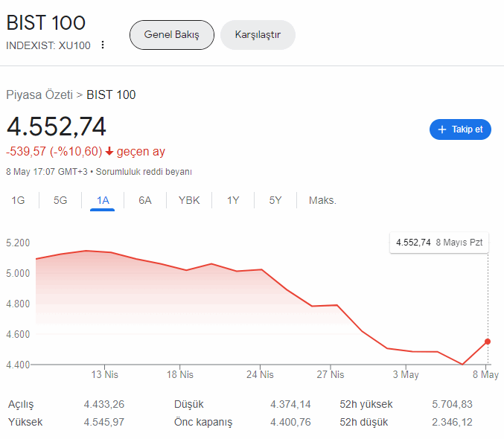Open the Piyasa Özeti breadcrumb link
Image resolution: width=504 pixels, height=439 pixels.
39,94
